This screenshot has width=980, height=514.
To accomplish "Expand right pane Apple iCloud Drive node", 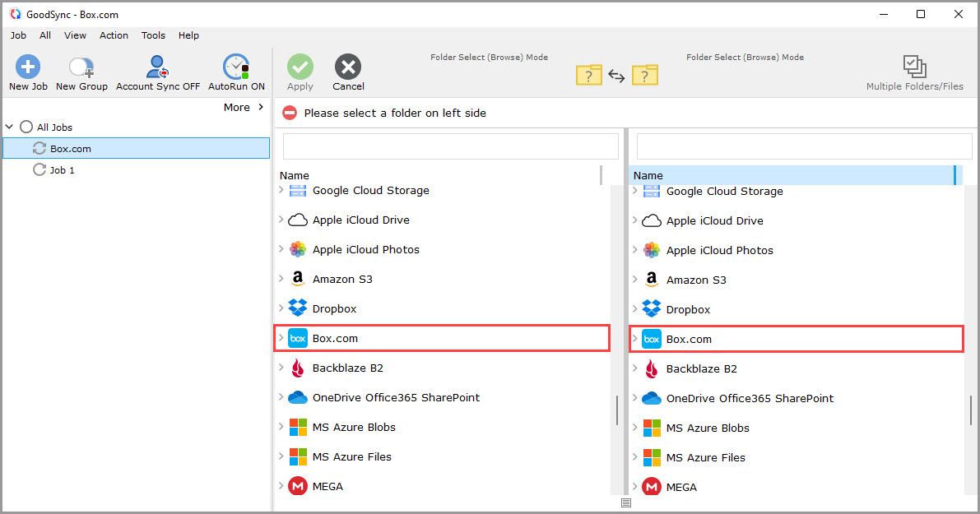I will 635,220.
